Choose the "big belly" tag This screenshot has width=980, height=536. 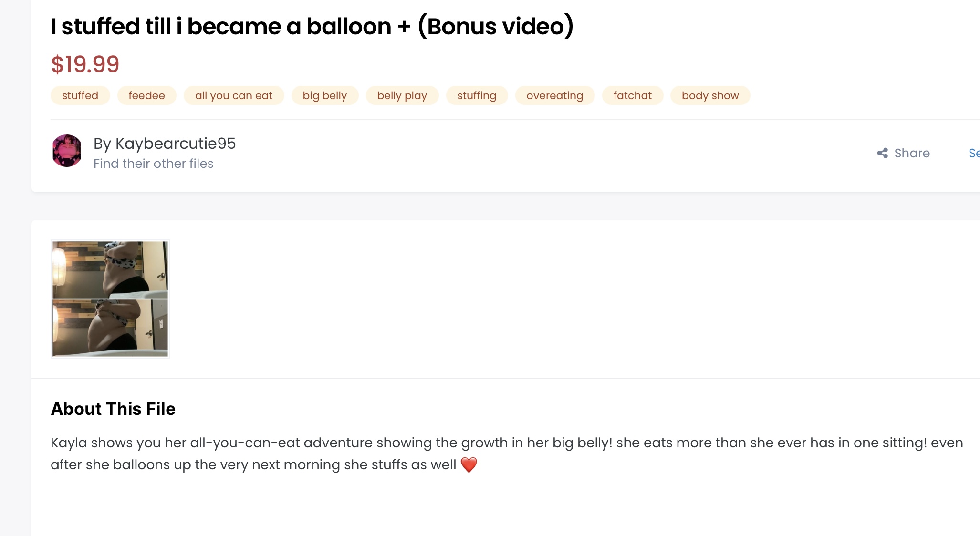click(x=324, y=95)
